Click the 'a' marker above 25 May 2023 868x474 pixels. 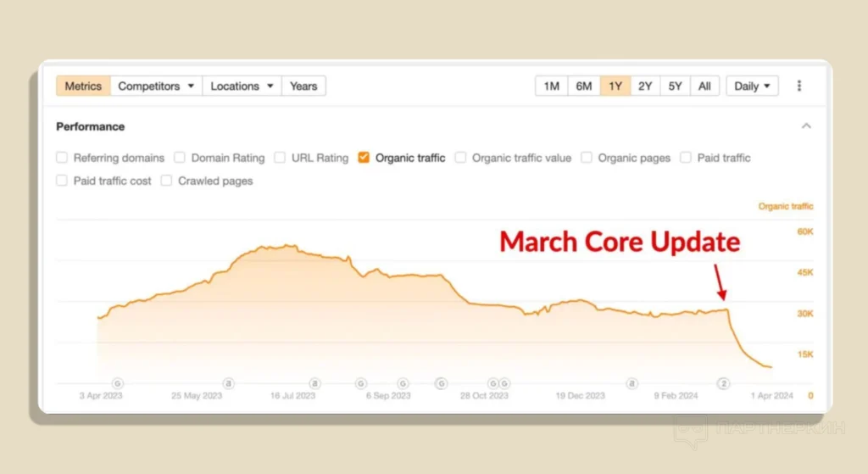[229, 383]
